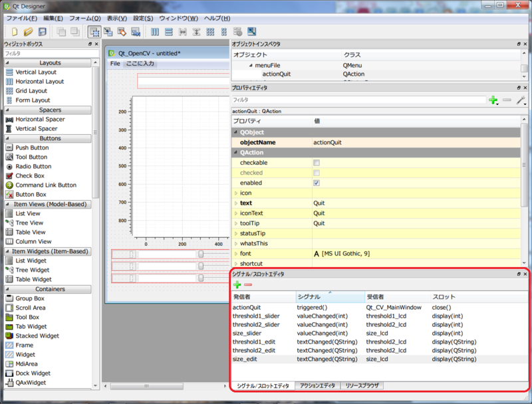
Task: Click the widget box filter field
Action: click(51, 54)
